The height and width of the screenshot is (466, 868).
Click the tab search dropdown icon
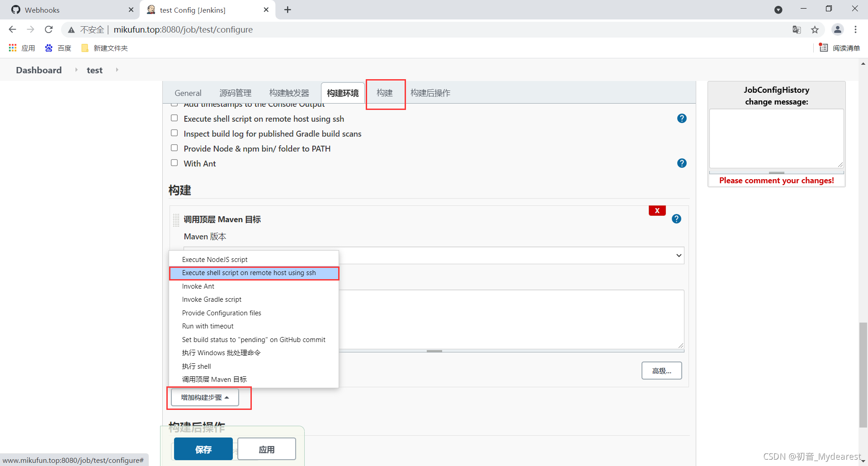pyautogui.click(x=778, y=10)
